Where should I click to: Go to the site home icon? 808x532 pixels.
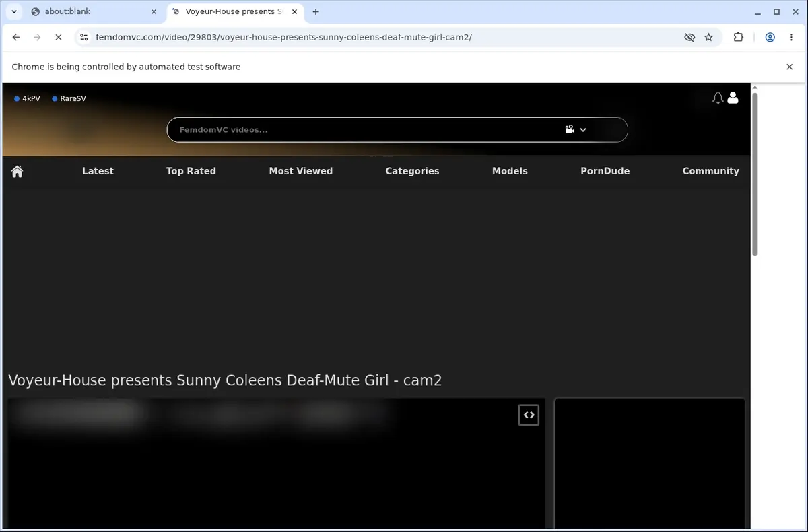[18, 171]
